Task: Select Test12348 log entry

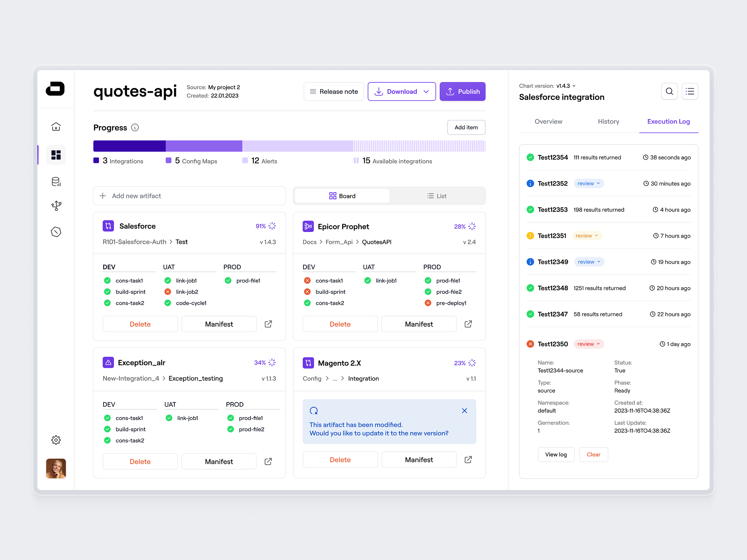Action: pyautogui.click(x=608, y=288)
